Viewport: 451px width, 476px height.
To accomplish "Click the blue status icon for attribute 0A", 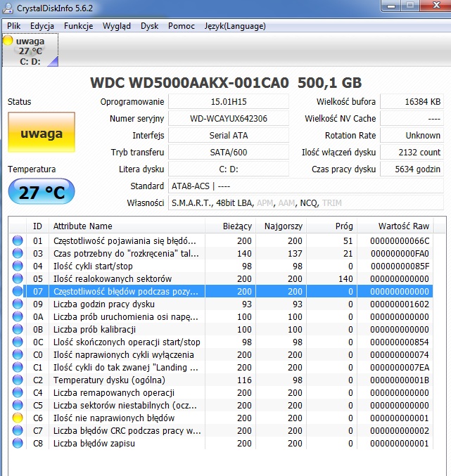I will point(18,316).
